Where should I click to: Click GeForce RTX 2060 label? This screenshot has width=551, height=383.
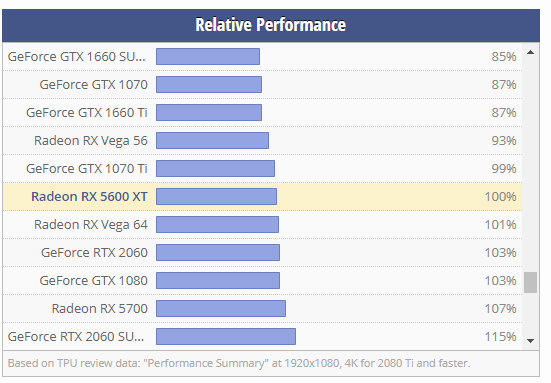point(95,253)
